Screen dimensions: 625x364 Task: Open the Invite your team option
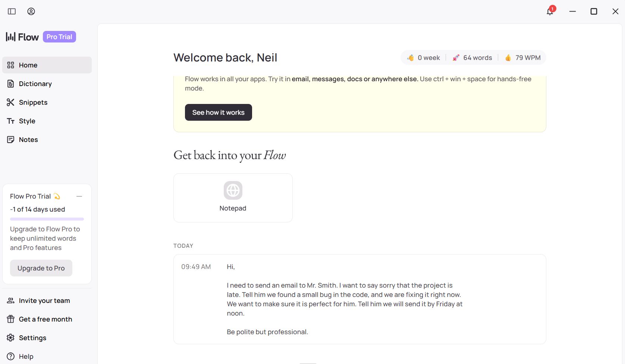point(44,300)
